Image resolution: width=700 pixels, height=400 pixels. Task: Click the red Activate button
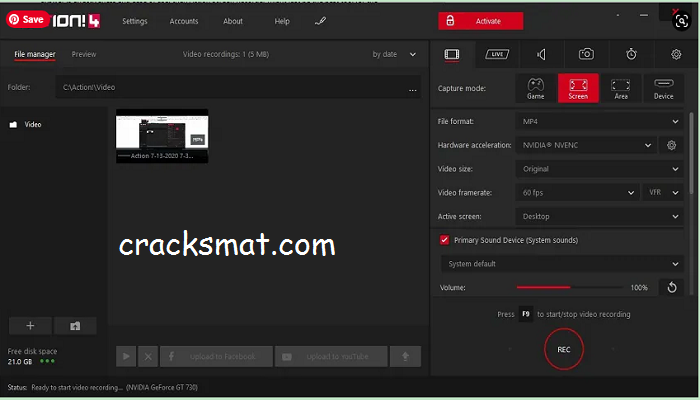[x=480, y=21]
